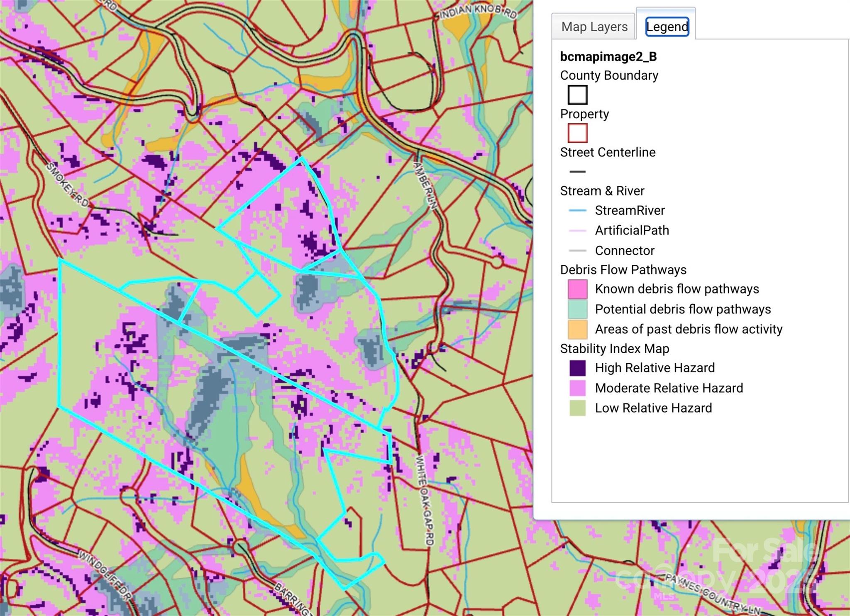Viewport: 850px width, 616px height.
Task: Click the Smokey Rd label on map
Action: [67, 185]
